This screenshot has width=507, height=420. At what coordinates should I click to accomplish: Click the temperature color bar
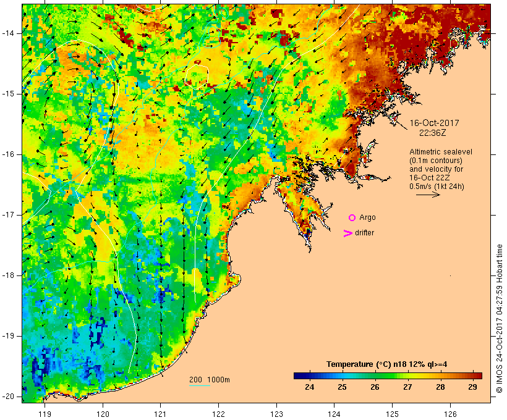point(388,376)
